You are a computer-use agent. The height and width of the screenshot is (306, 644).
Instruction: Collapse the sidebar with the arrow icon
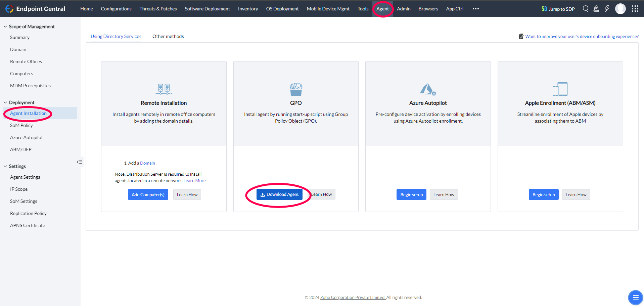point(79,162)
